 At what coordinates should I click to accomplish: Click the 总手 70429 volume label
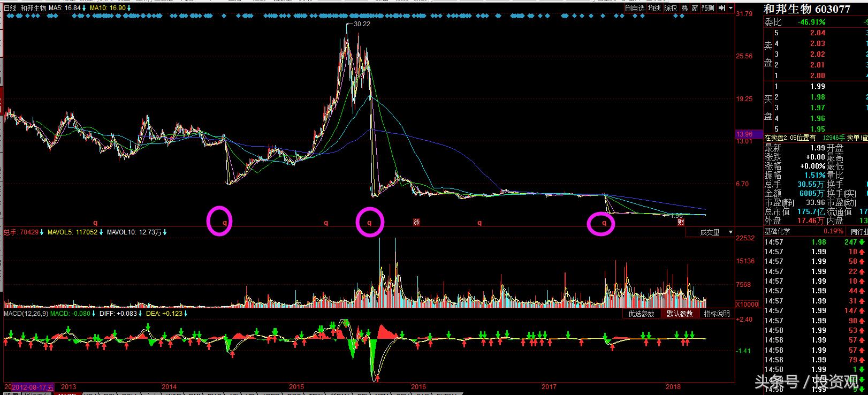pos(21,232)
